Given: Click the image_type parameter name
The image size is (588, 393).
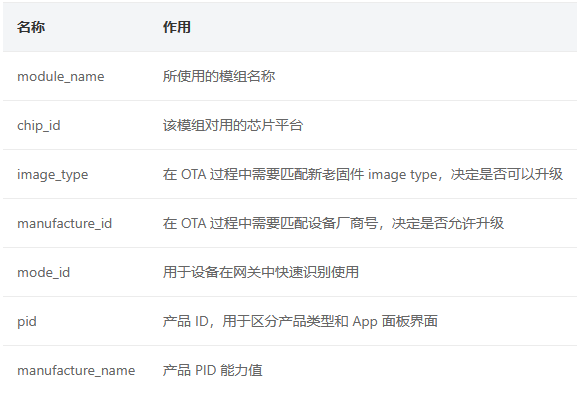Looking at the screenshot, I should 52,175.
